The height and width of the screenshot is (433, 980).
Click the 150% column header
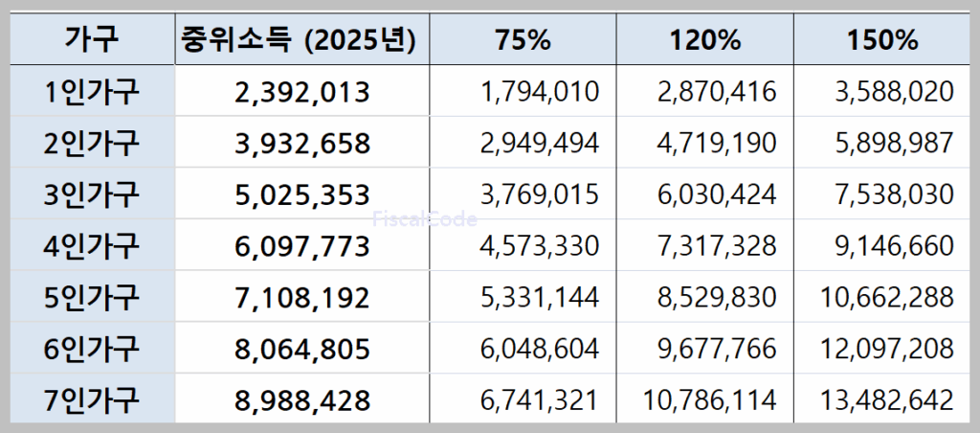tap(881, 40)
